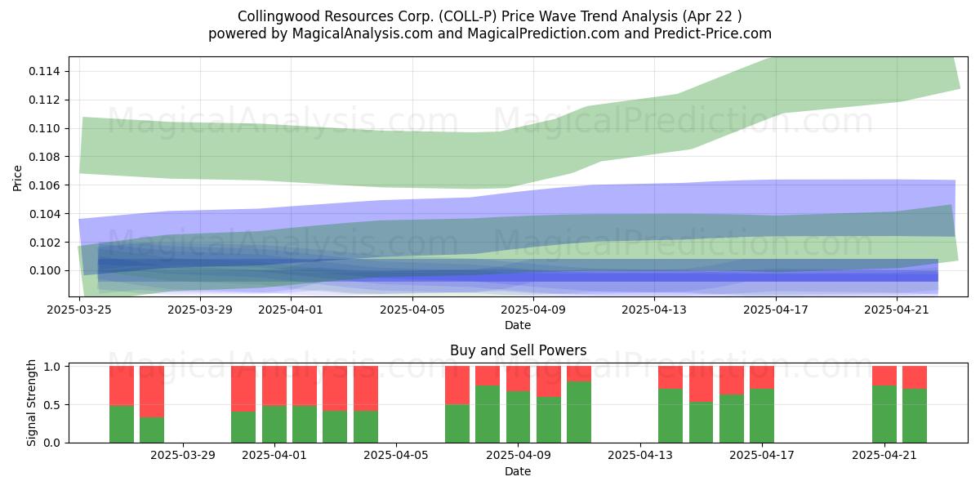Select the 2025-04-11 signal bar with the tallest green section

[579, 404]
